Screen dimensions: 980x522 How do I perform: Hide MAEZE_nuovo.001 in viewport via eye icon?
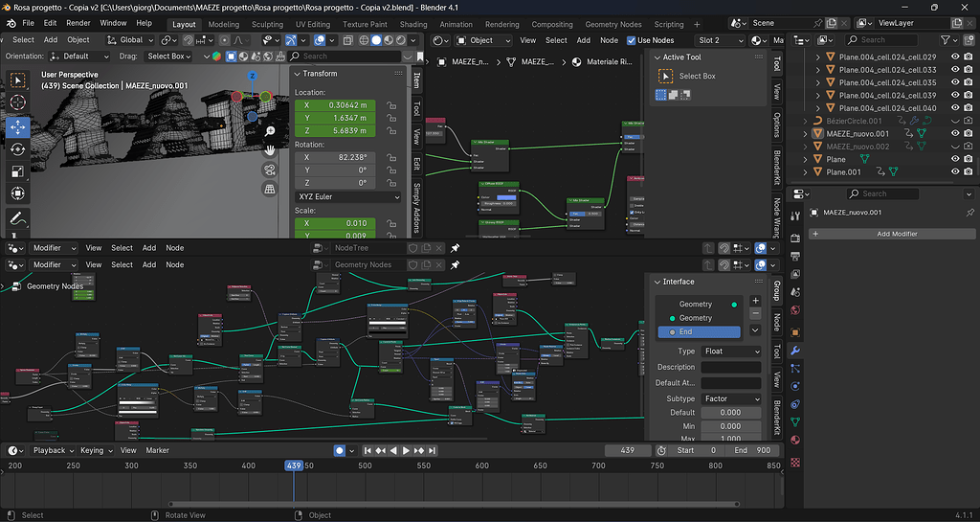(955, 133)
